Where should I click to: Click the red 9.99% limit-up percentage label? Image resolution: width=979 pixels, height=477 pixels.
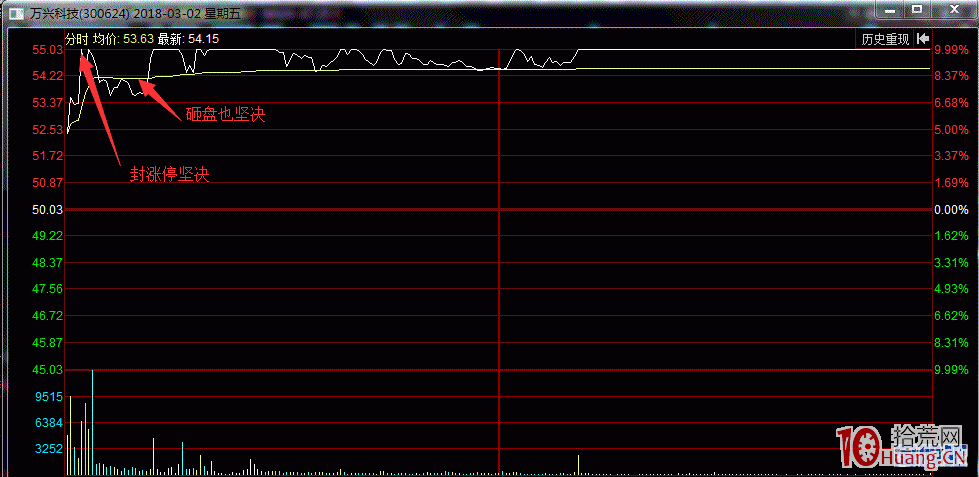[x=951, y=50]
